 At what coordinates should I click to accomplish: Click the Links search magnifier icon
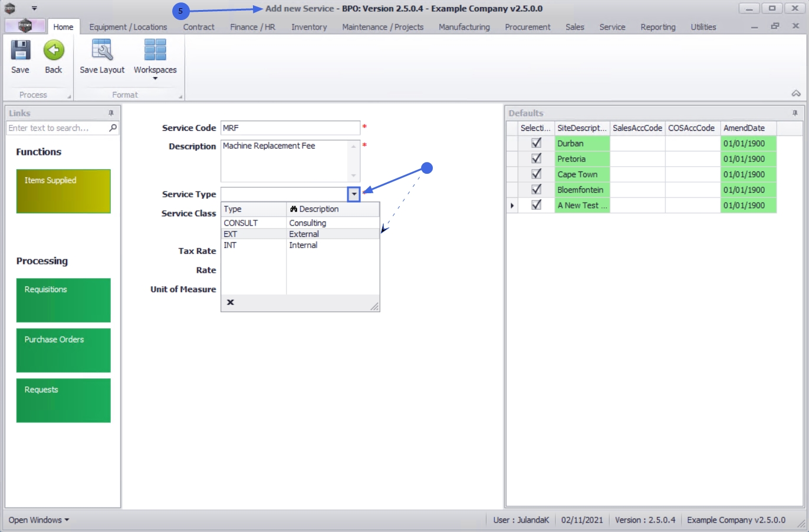(x=113, y=127)
